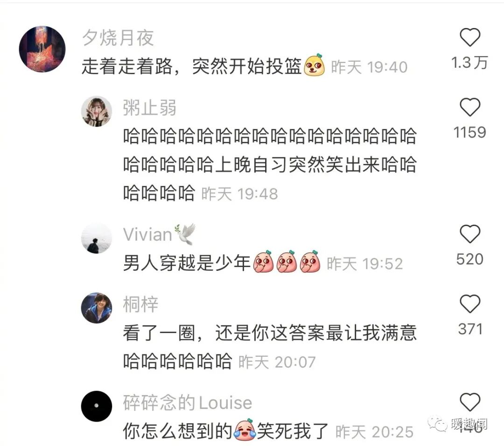Image resolution: width=504 pixels, height=446 pixels.
Task: Tap the yellow emoji after 投篮
Action: (315, 65)
